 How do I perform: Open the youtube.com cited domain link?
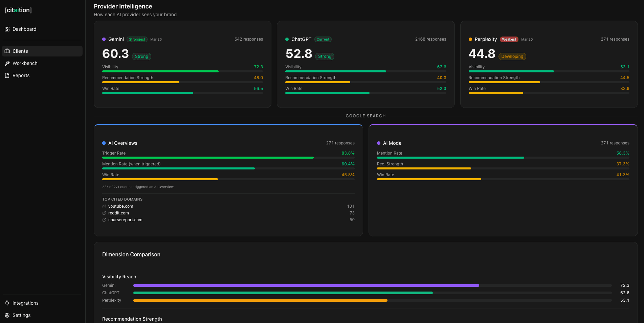click(x=120, y=206)
